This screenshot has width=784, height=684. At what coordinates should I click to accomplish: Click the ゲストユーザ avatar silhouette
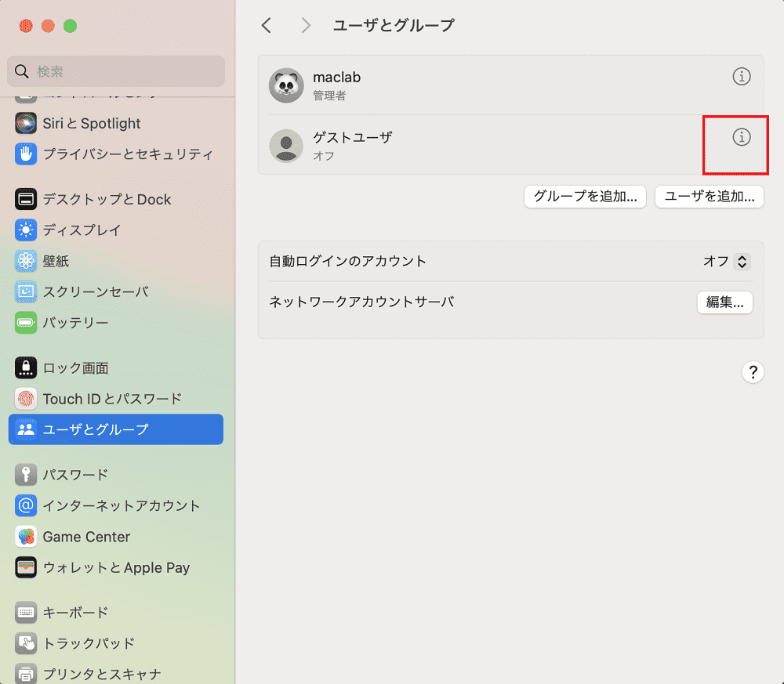286,146
